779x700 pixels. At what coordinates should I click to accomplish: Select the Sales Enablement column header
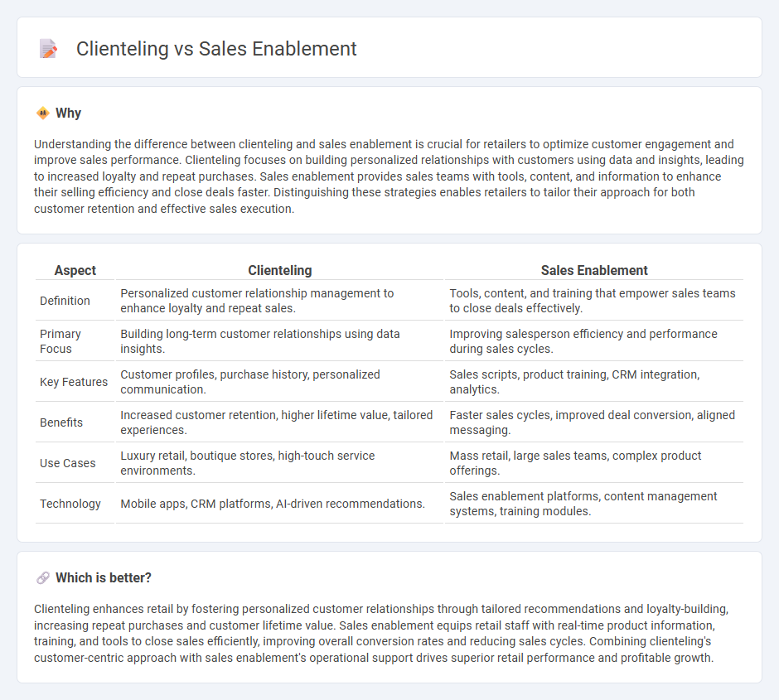pyautogui.click(x=594, y=270)
